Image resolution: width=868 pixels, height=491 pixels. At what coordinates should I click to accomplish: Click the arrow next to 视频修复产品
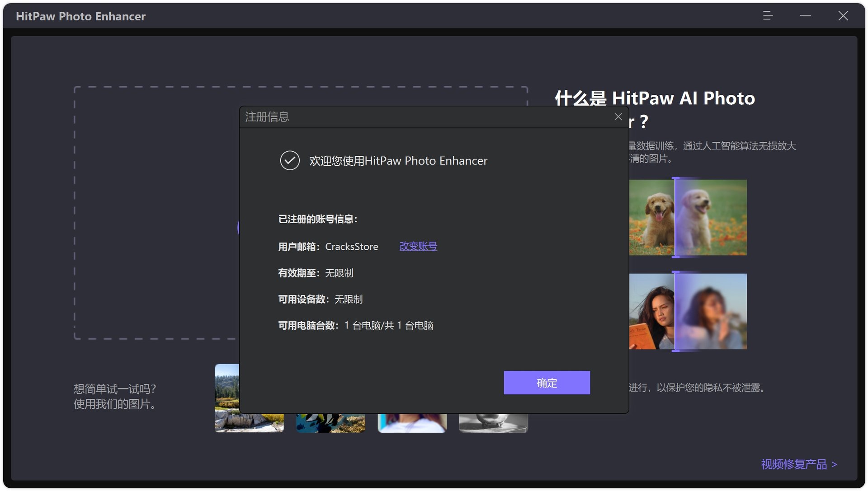(833, 464)
